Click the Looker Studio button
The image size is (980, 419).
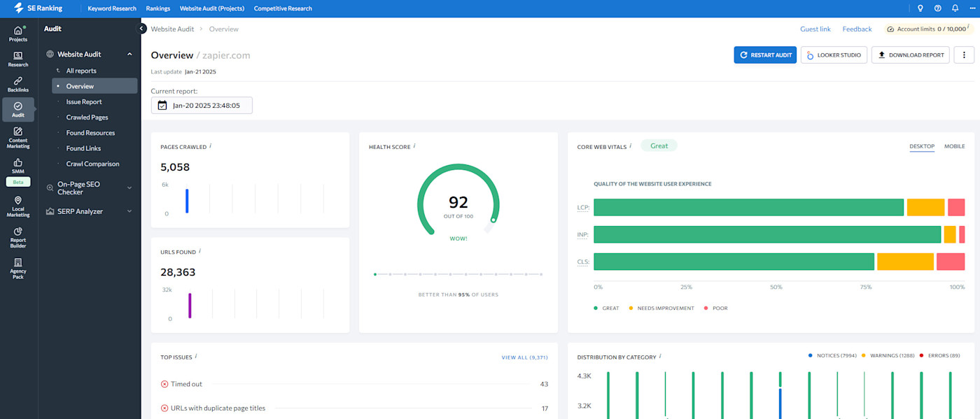click(834, 55)
